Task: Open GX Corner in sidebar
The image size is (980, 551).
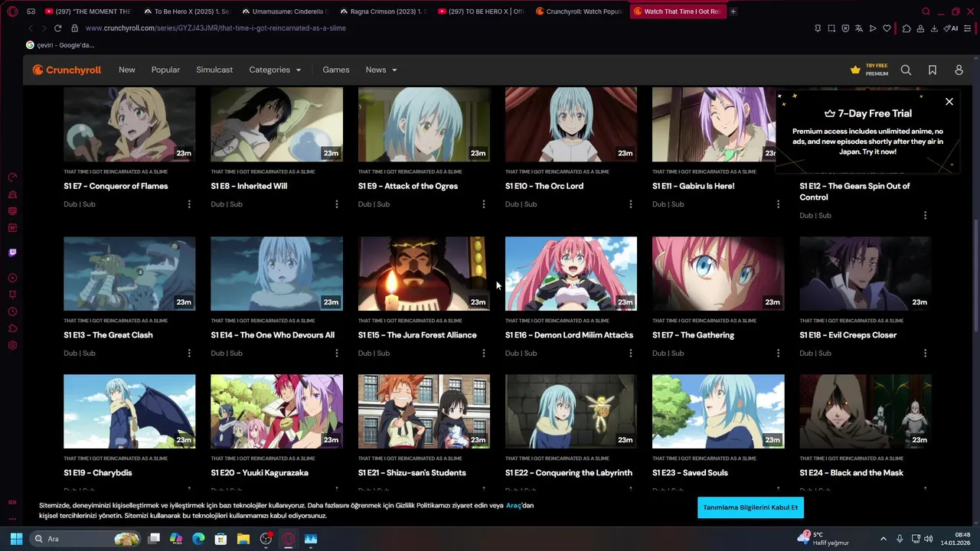Action: pyautogui.click(x=12, y=502)
